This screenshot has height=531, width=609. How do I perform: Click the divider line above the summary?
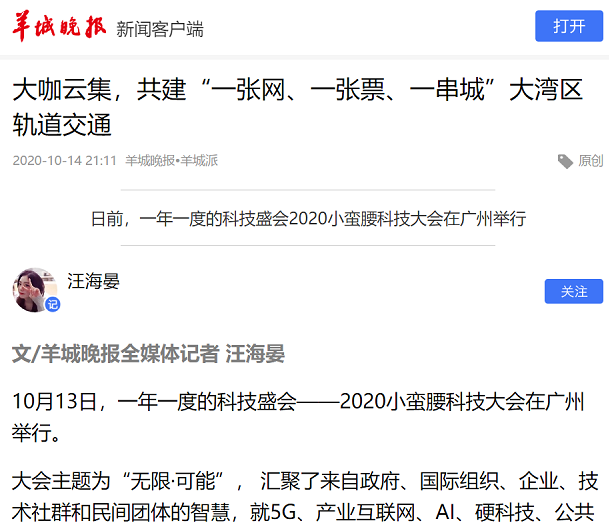pyautogui.click(x=308, y=190)
